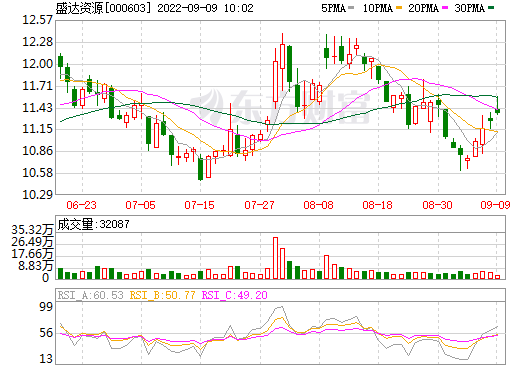Click the 5PMA gray legend swatch
Viewport: 520px width, 365px height.
point(351,8)
